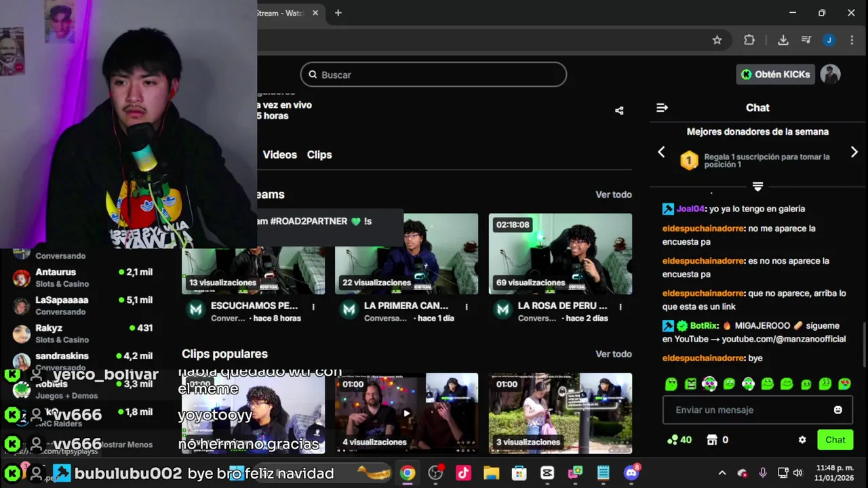The width and height of the screenshot is (868, 488).
Task: Open a new browser tab
Action: point(338,13)
